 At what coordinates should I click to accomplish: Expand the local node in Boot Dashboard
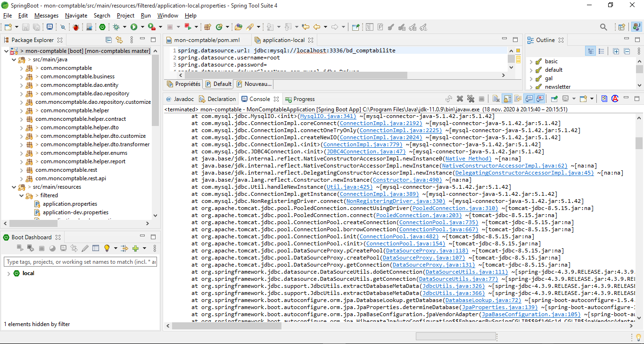pos(8,274)
